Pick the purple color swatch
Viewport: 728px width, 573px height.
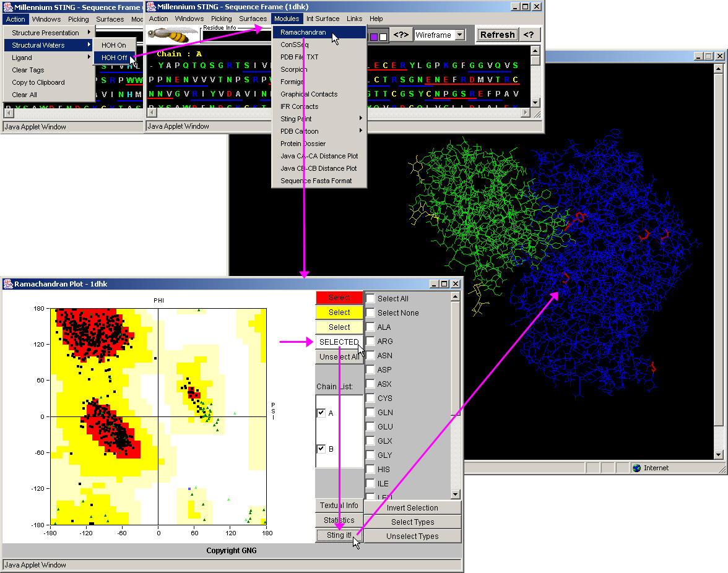point(374,37)
